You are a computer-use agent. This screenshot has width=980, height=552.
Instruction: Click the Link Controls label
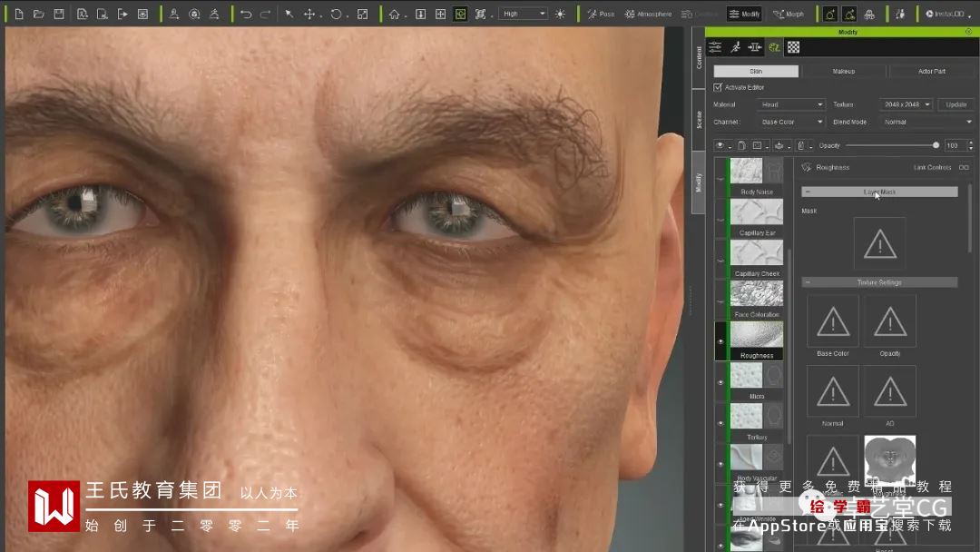pyautogui.click(x=932, y=168)
